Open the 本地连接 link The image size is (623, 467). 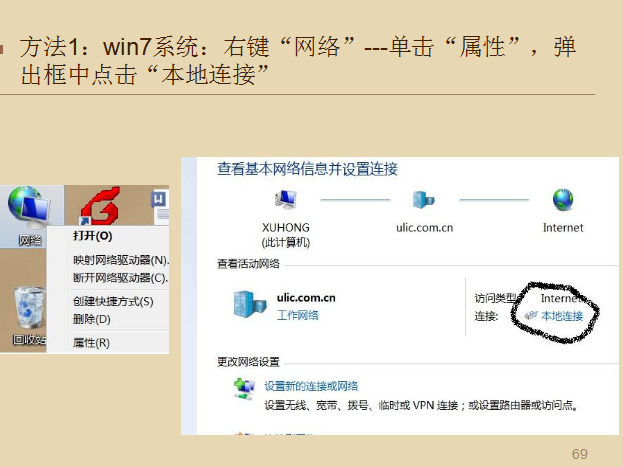[562, 316]
